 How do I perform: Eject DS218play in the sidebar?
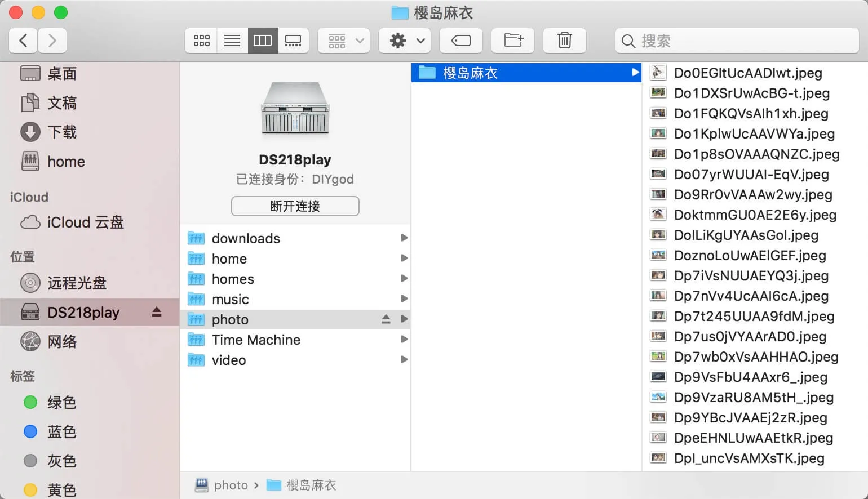pos(157,312)
